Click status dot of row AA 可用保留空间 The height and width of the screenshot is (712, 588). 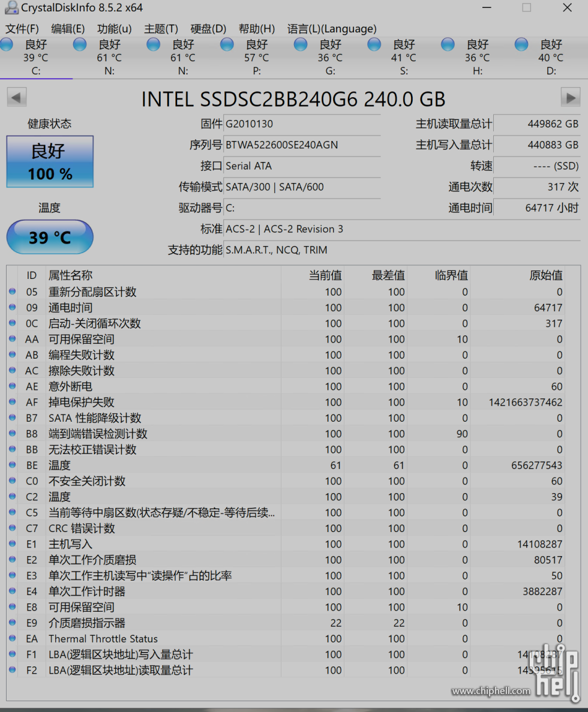12,338
